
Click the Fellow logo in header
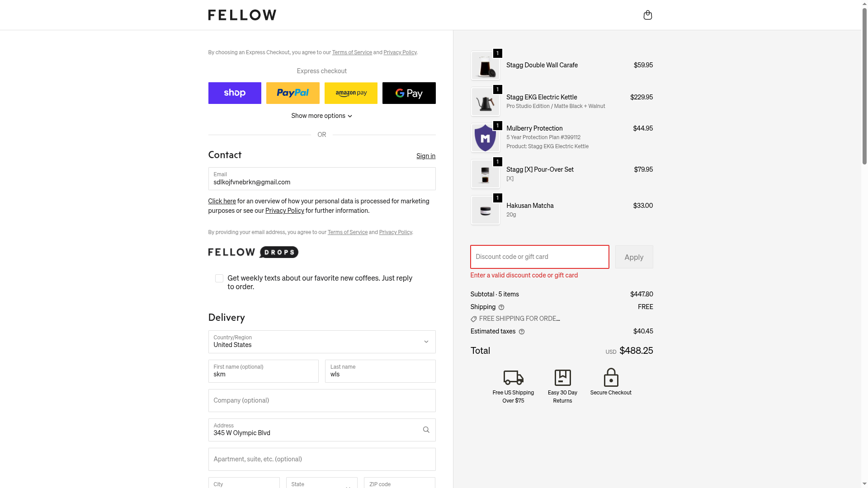[242, 15]
